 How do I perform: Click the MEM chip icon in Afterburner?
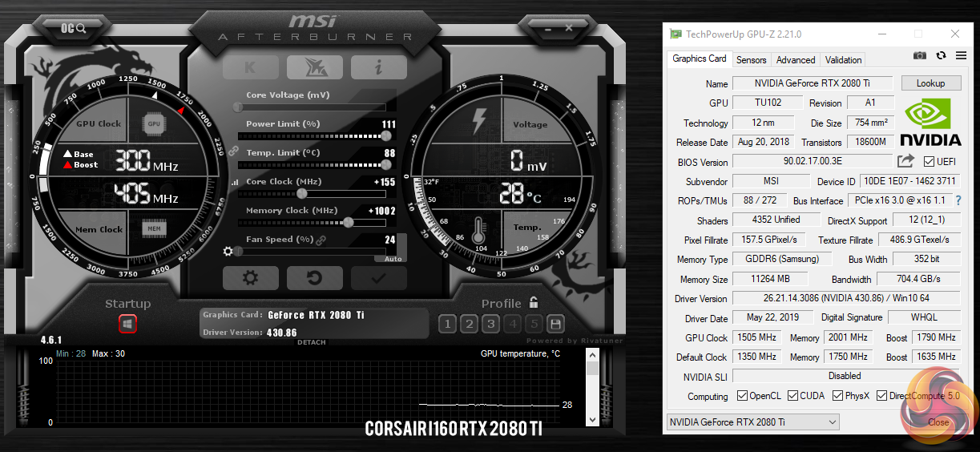(155, 229)
